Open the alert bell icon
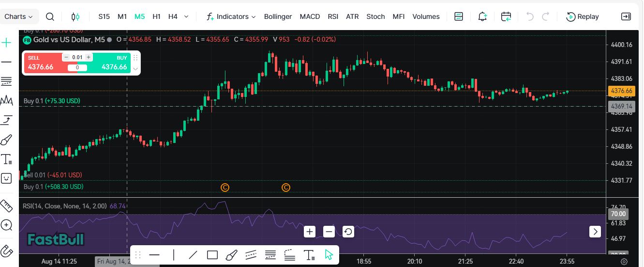The width and height of the screenshot is (644, 267). click(x=482, y=16)
